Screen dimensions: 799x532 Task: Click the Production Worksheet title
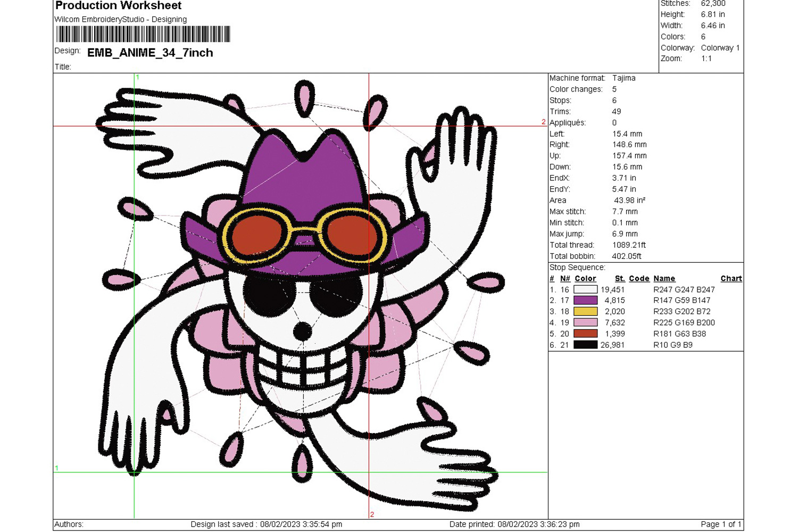(118, 6)
